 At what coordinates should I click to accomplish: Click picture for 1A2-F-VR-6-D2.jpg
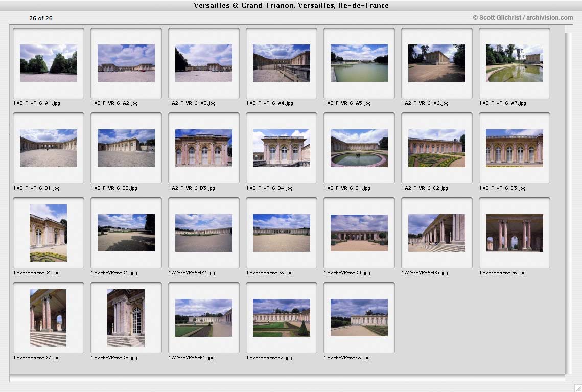204,233
